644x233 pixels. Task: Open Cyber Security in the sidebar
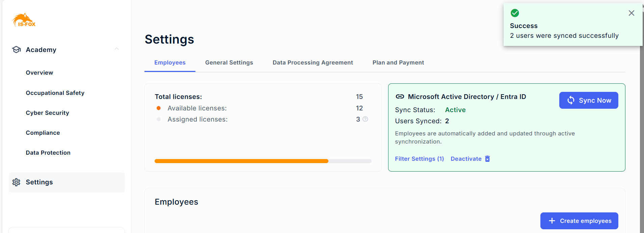(48, 113)
